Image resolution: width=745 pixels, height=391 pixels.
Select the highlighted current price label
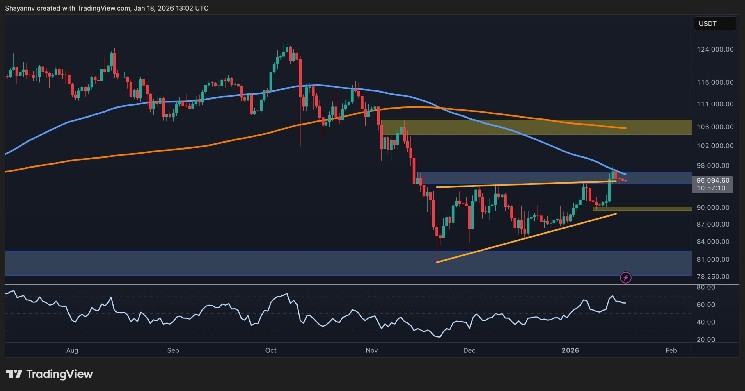click(713, 184)
